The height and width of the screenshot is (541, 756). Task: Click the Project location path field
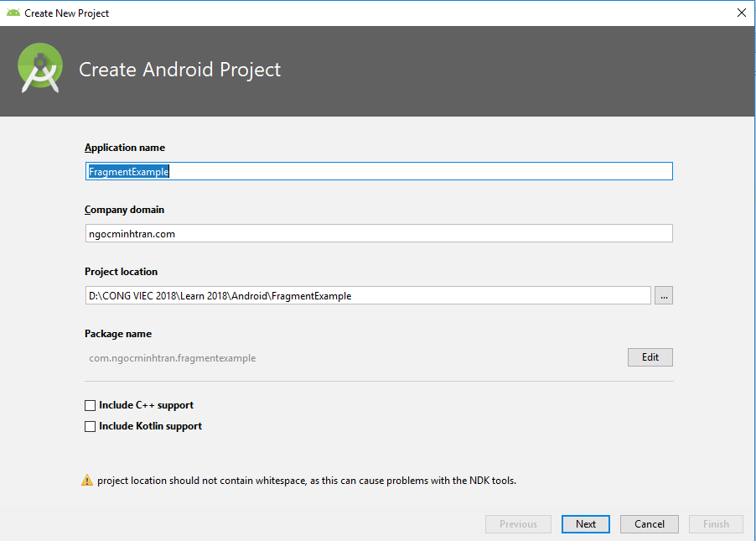[368, 296]
